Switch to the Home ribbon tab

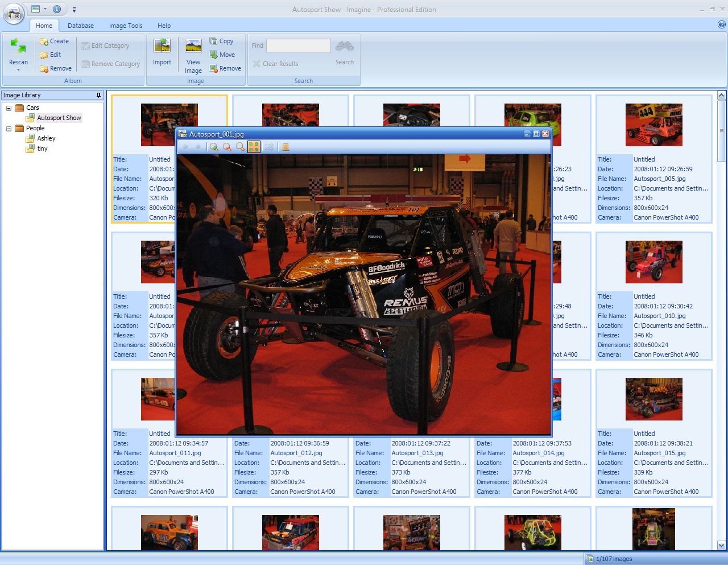pyautogui.click(x=44, y=26)
